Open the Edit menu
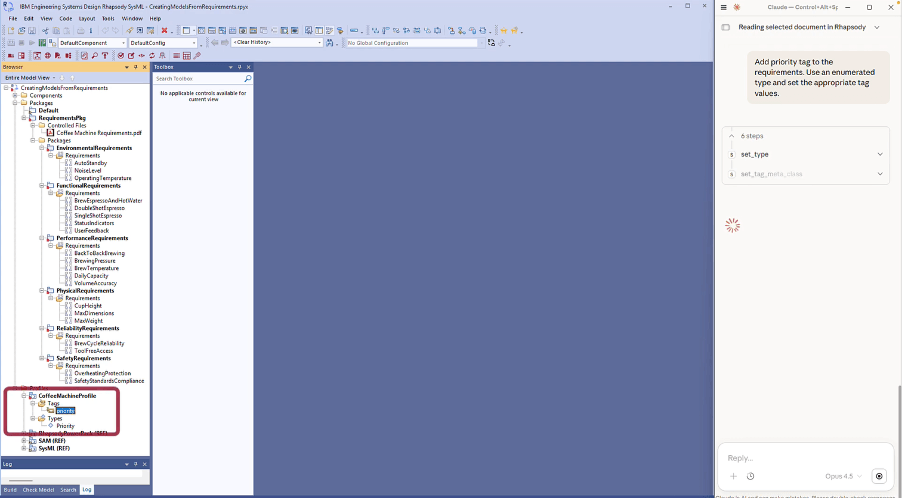This screenshot has height=498, width=902. point(29,18)
